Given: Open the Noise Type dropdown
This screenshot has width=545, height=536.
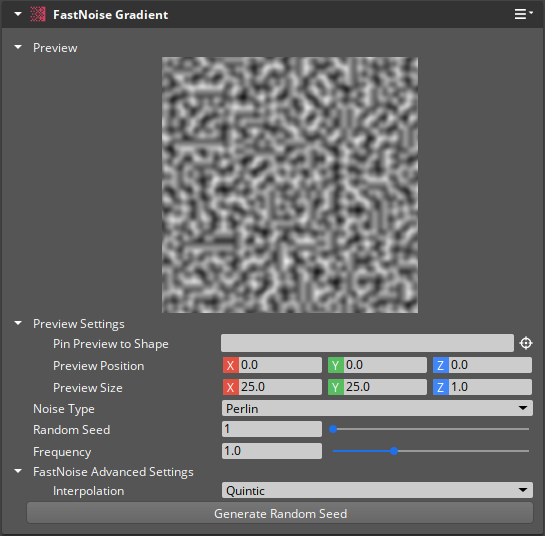Looking at the screenshot, I should (377, 408).
